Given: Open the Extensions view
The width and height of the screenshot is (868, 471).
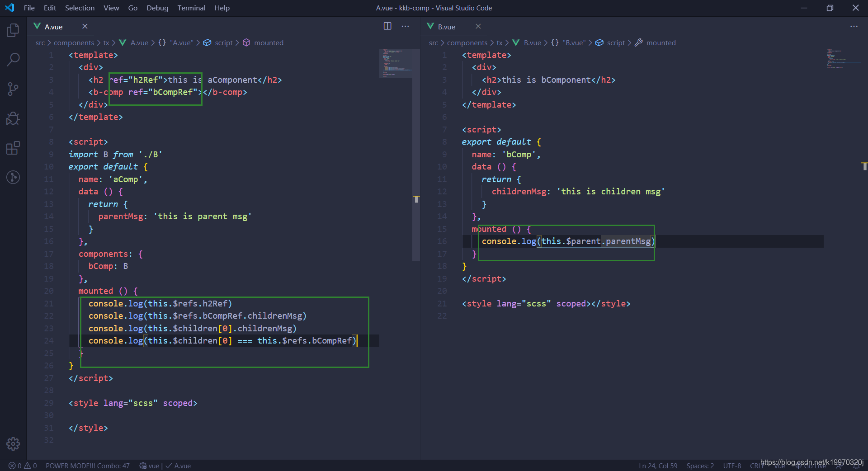Looking at the screenshot, I should tap(13, 148).
